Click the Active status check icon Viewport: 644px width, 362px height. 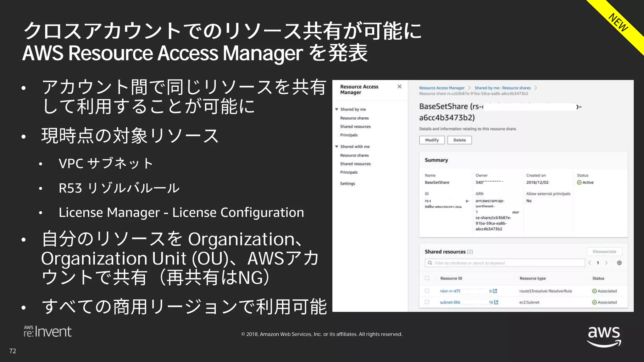(579, 183)
